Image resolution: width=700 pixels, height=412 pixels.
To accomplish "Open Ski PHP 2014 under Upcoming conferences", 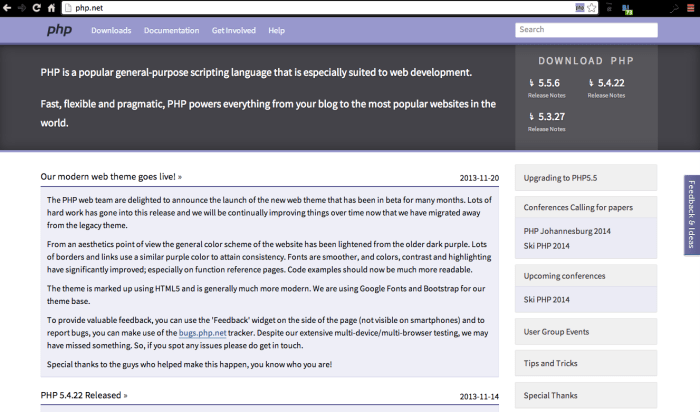I will click(546, 300).
